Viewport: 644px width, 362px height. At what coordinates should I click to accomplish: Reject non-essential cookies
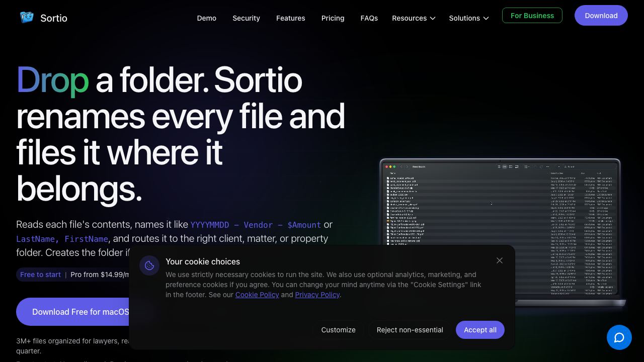click(410, 330)
